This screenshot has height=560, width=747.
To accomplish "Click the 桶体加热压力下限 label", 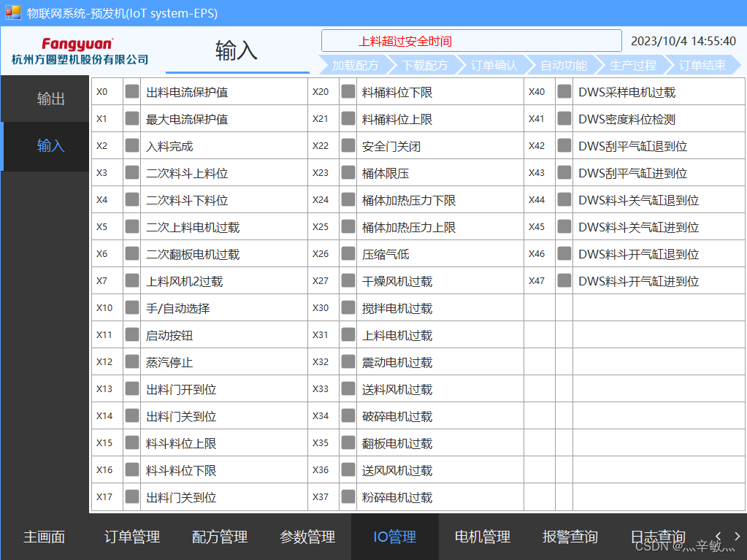I will 409,201.
